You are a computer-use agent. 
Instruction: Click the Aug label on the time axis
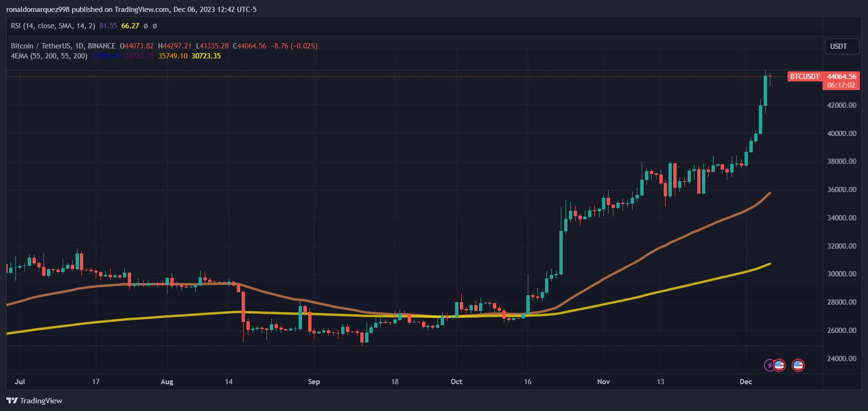(x=167, y=382)
